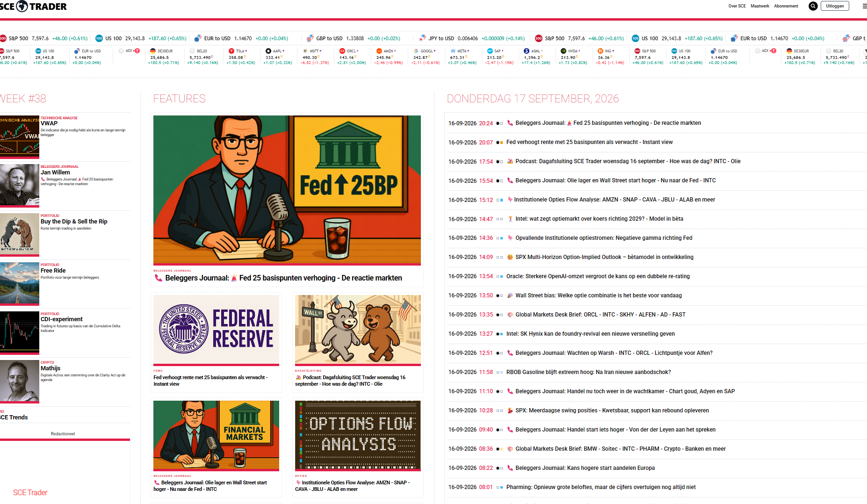867x504 pixels.
Task: Open the VWAP technische analyse article
Action: tap(49, 123)
